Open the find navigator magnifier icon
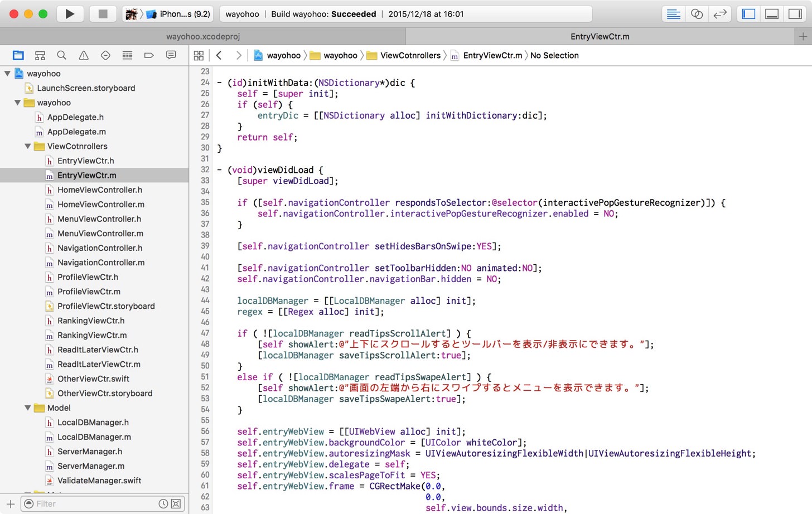The height and width of the screenshot is (514, 812). tap(62, 55)
